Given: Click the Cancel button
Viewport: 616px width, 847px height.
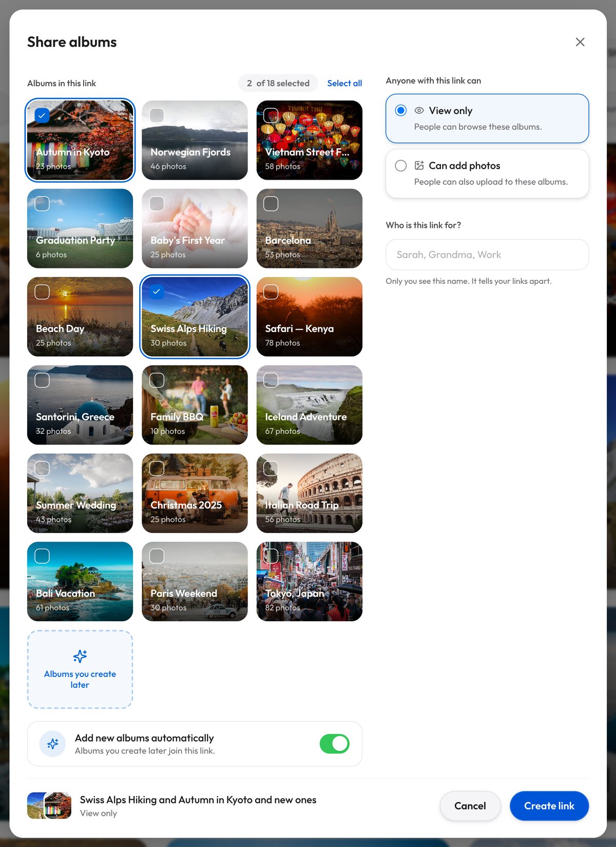Looking at the screenshot, I should (x=470, y=806).
